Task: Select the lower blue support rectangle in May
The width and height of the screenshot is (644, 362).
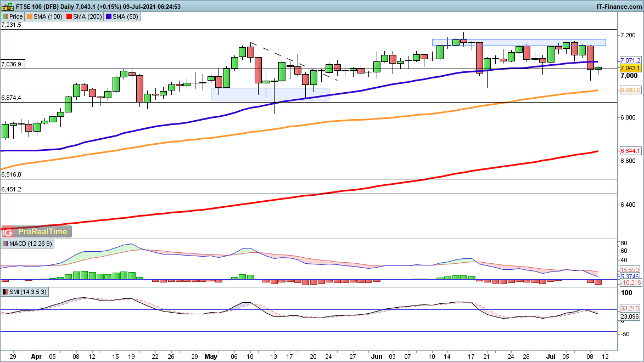Action: (270, 94)
